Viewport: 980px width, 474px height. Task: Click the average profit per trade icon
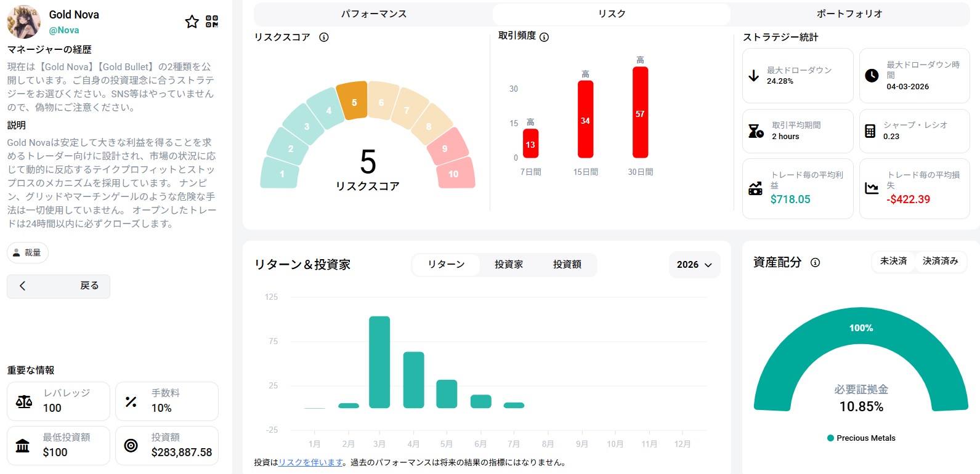(755, 188)
